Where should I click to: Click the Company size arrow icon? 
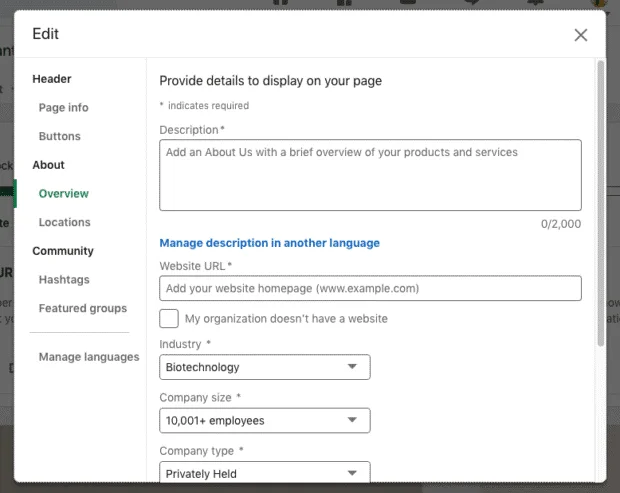[352, 420]
